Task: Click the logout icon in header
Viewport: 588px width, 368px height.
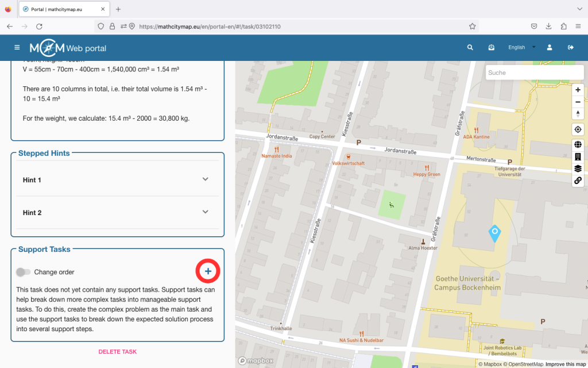Action: [571, 48]
